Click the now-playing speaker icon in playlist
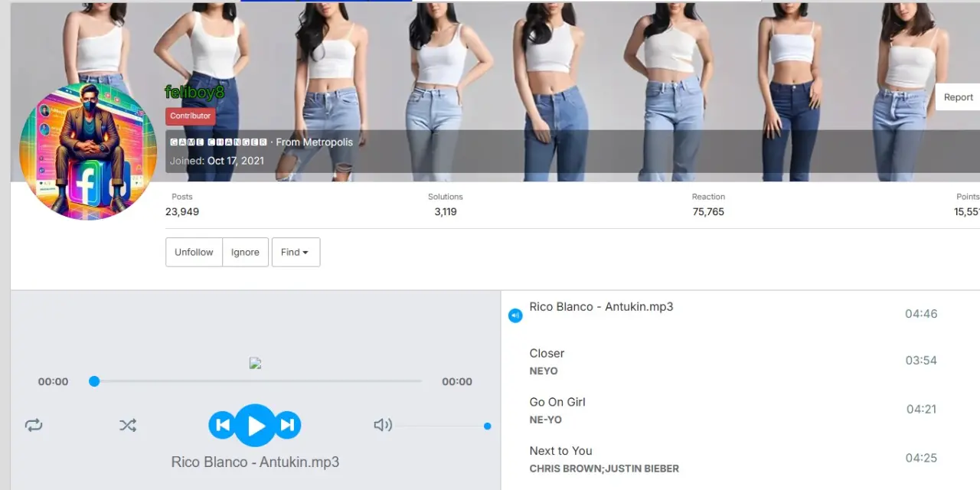 click(x=515, y=315)
